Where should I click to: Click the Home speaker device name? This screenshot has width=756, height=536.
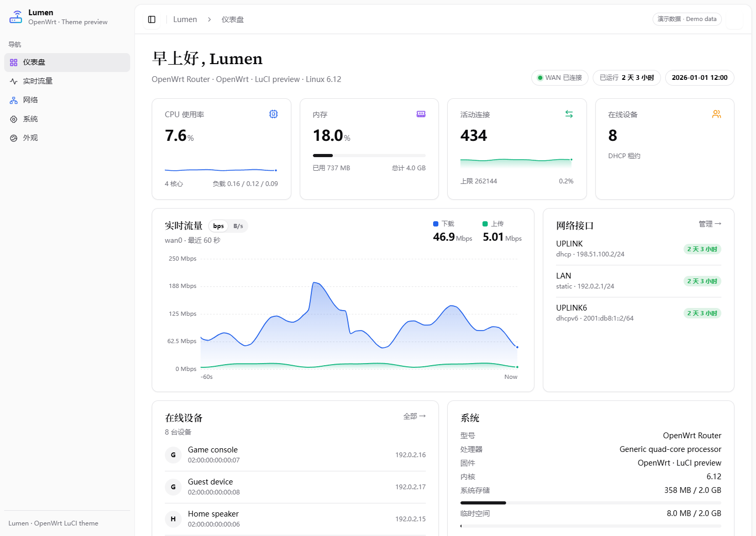pos(213,514)
